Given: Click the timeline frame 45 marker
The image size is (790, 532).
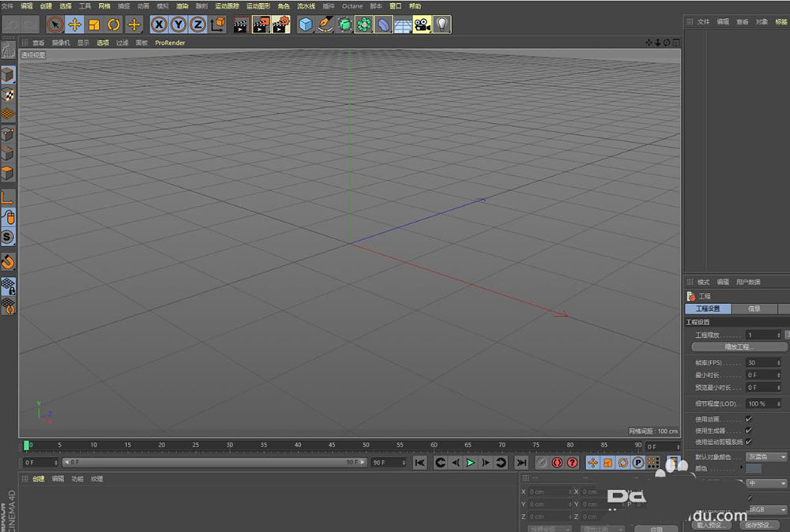Looking at the screenshot, I should pyautogui.click(x=332, y=445).
